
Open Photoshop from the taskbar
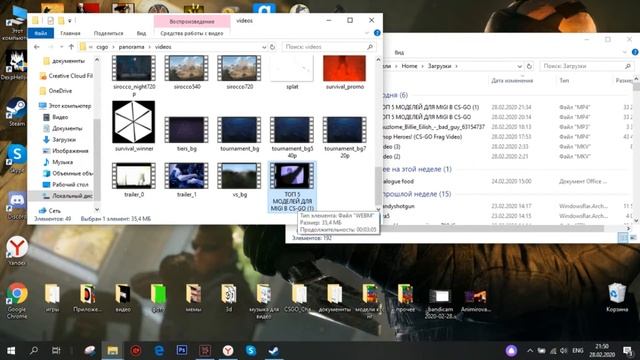tap(182, 351)
